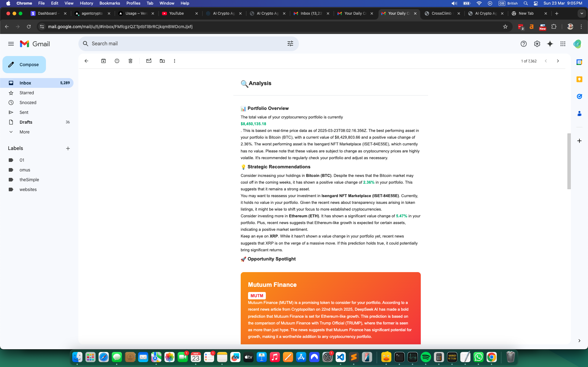Switch to the YouTube tab
588x367 pixels.
coord(176,13)
